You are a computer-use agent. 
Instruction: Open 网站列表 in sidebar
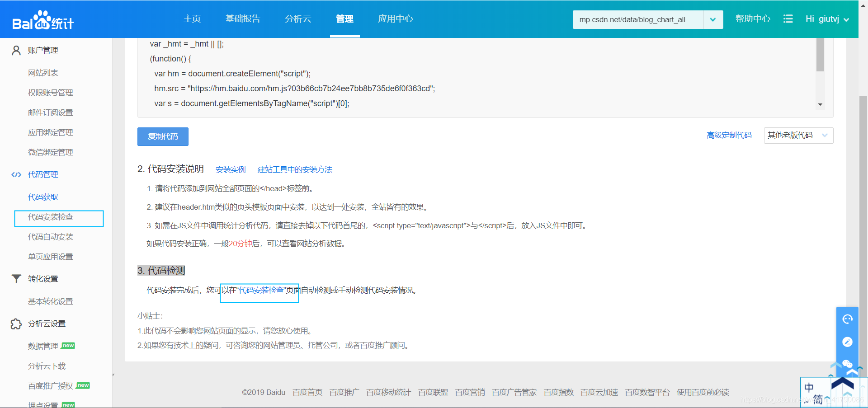43,73
